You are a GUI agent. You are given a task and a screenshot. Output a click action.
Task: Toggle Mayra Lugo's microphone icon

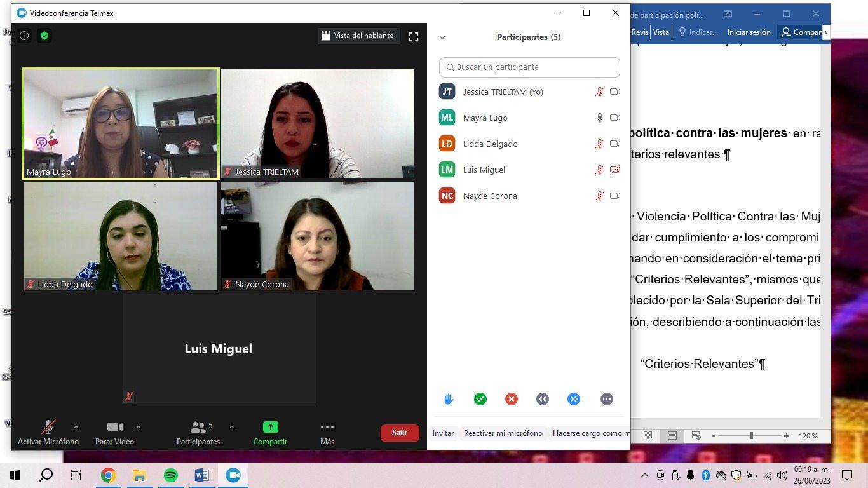(599, 118)
